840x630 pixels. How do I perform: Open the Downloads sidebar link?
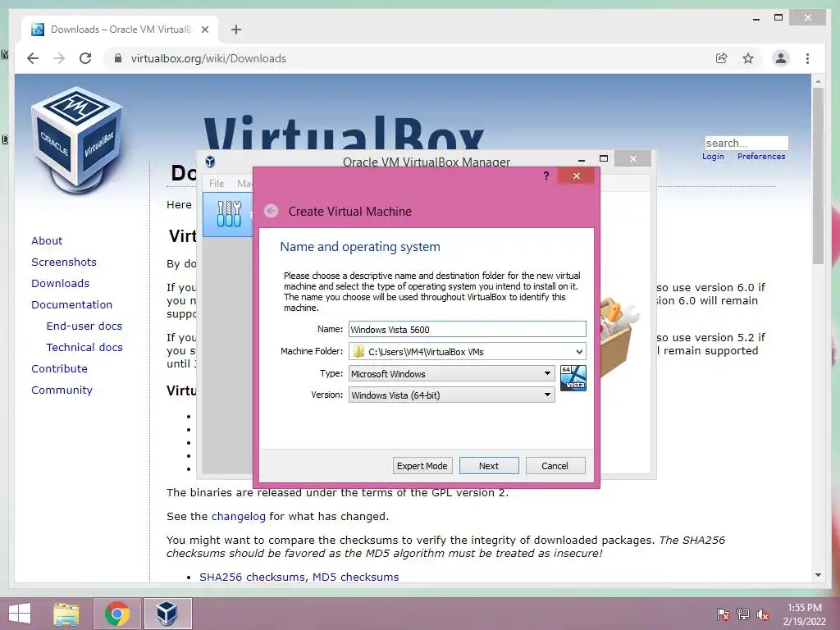[60, 283]
